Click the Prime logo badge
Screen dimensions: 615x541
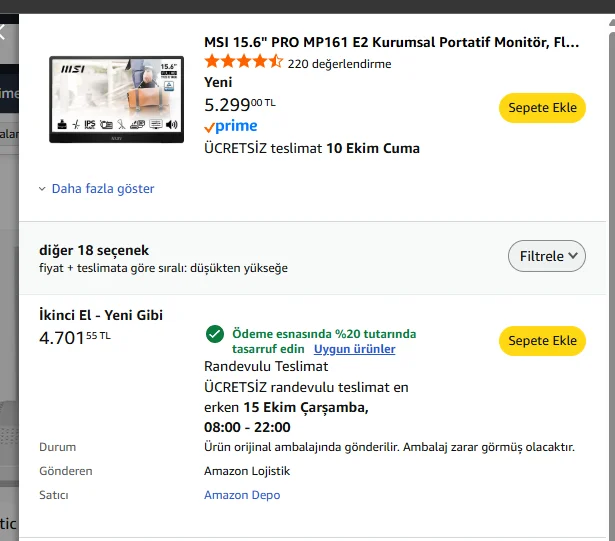click(x=231, y=126)
